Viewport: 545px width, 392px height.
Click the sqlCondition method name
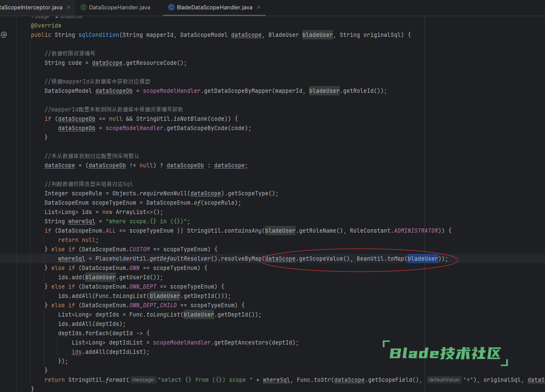pyautogui.click(x=99, y=35)
